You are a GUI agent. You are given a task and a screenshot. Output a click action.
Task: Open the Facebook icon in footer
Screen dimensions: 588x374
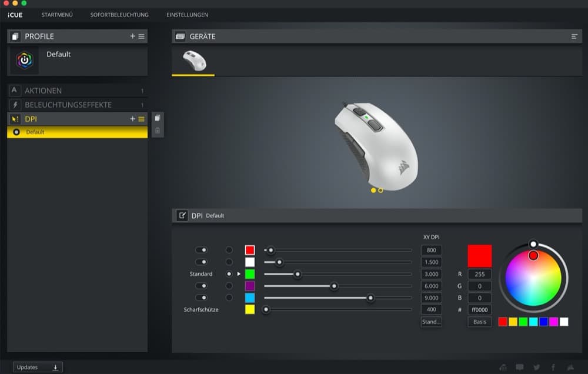click(x=553, y=368)
